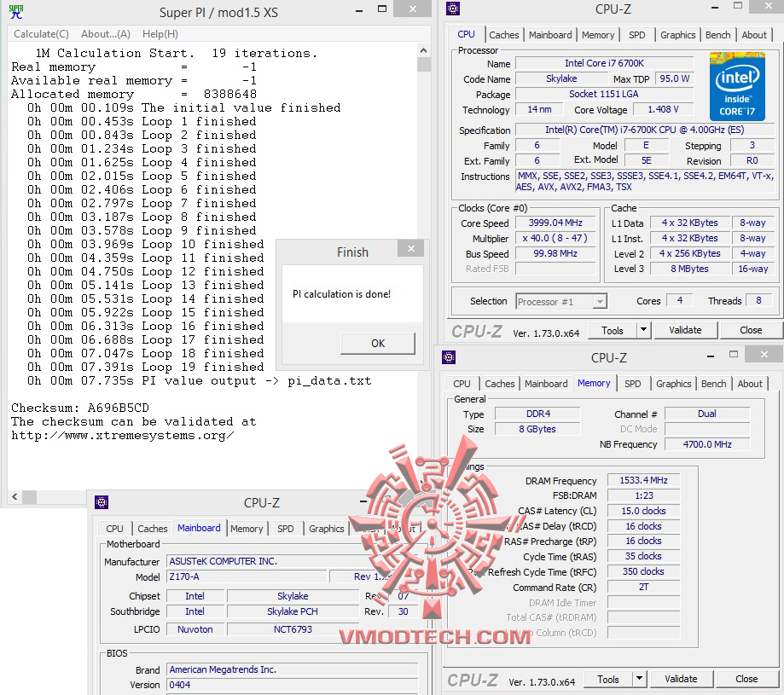Viewport: 784px width, 695px height.
Task: Click the NB Frequency 4700.0 MHz value
Action: 707,444
